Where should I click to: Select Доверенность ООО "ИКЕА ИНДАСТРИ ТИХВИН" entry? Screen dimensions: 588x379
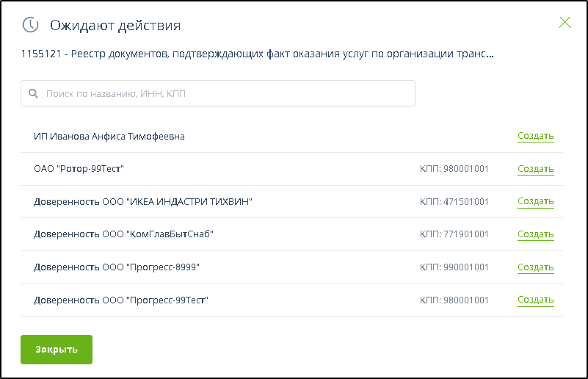143,202
